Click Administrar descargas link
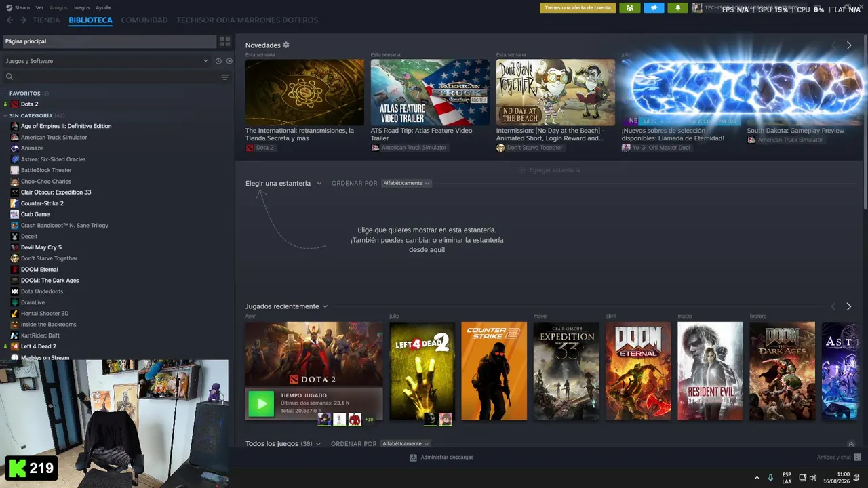The image size is (868, 488). 447,457
